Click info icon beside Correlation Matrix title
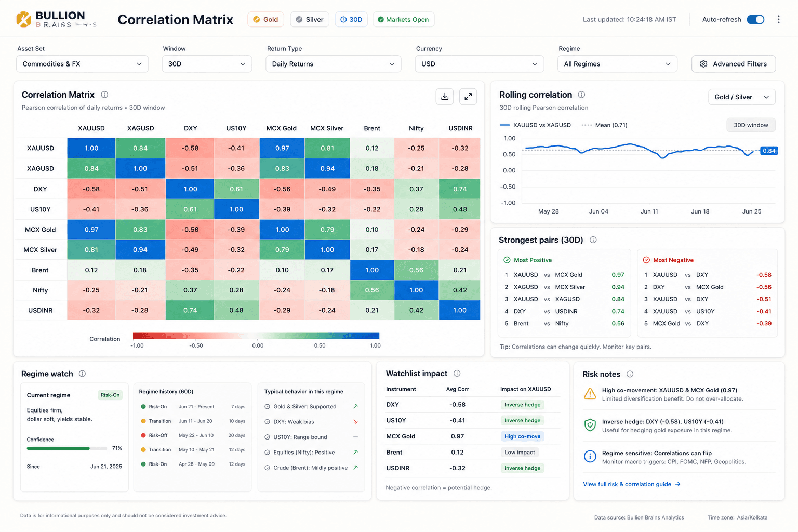The image size is (798, 532). click(104, 95)
